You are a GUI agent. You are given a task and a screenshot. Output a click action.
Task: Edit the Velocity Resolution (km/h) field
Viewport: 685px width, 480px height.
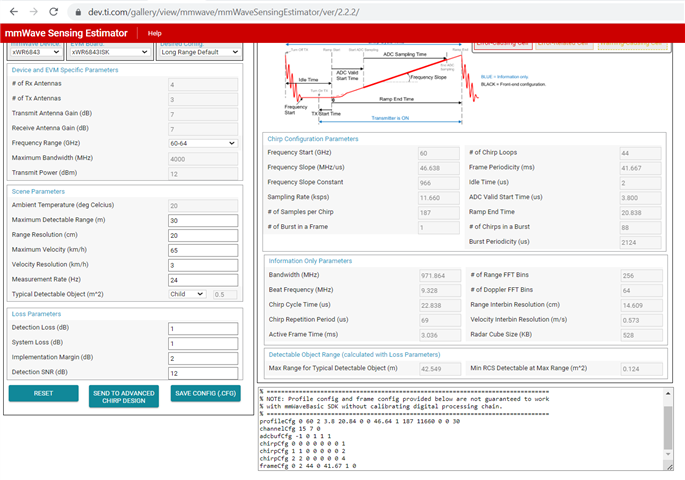(203, 265)
